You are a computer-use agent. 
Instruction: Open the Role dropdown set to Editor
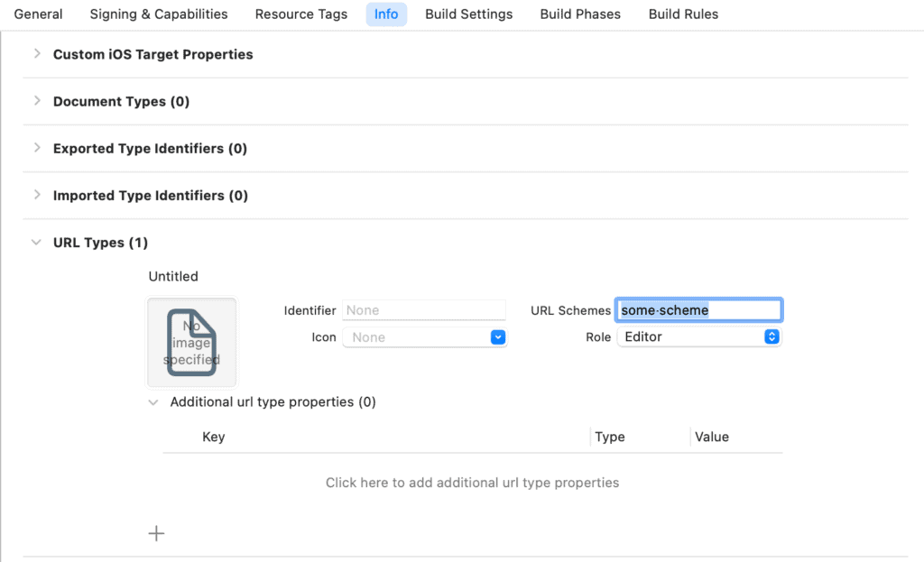[699, 337]
